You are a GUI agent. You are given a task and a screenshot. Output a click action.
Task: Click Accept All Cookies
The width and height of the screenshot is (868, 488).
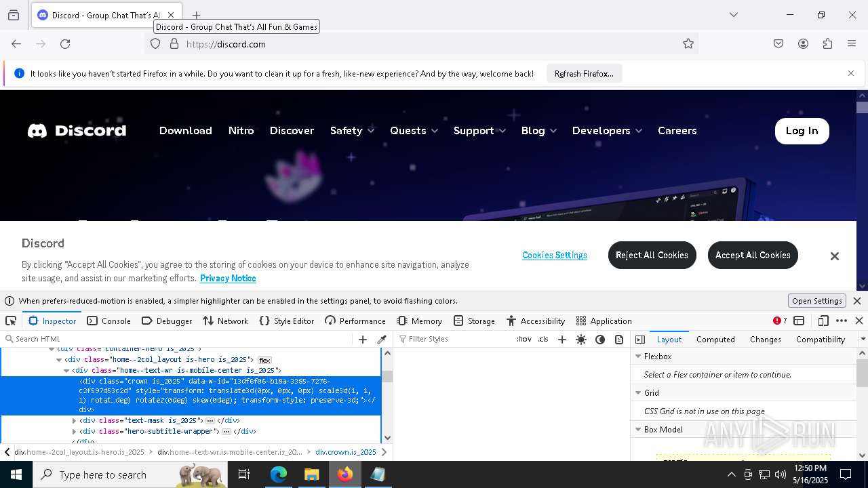[x=753, y=255]
